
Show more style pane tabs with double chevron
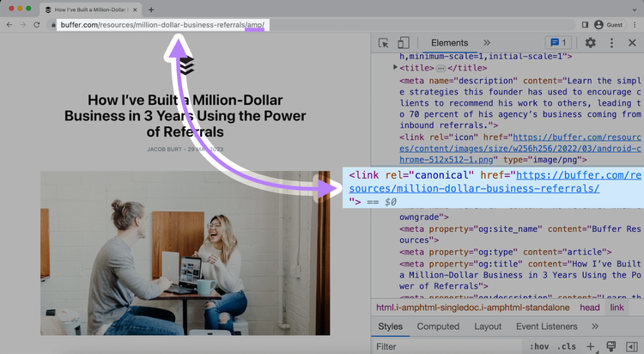tap(595, 327)
